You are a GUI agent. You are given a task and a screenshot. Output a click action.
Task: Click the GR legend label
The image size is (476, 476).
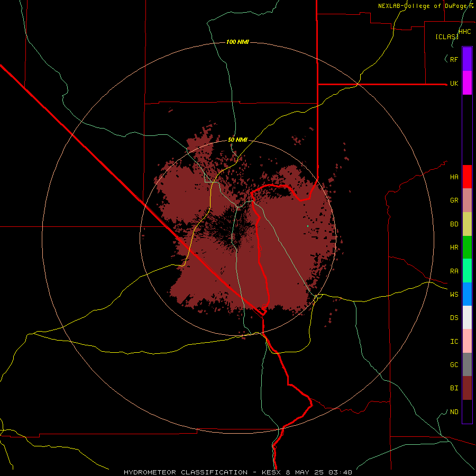[x=454, y=200]
